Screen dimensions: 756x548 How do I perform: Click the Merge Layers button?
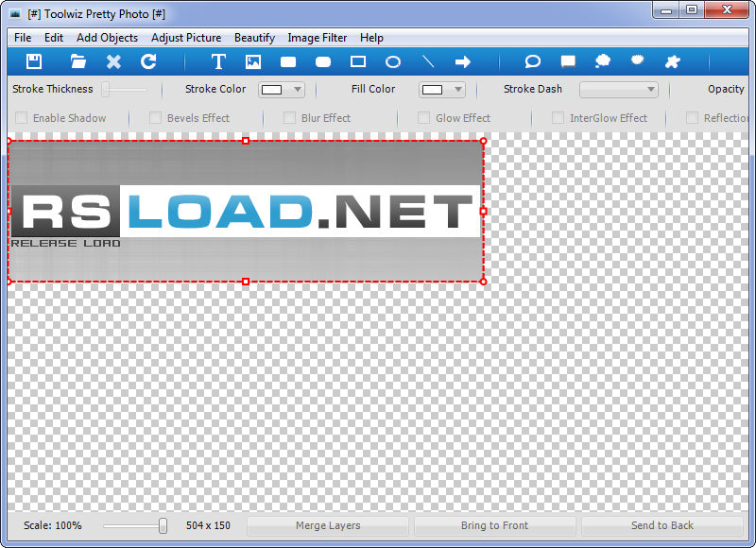click(x=328, y=525)
